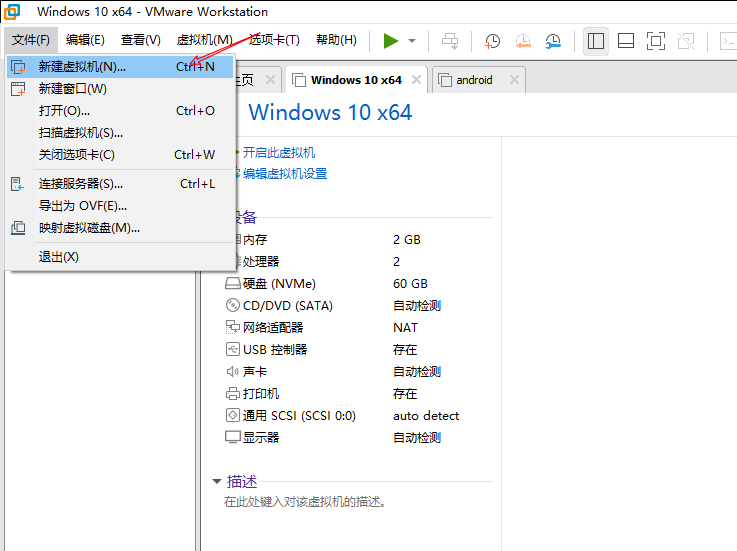737x551 pixels.
Task: Select the 硬盘 (NVMe) label
Action: click(279, 284)
